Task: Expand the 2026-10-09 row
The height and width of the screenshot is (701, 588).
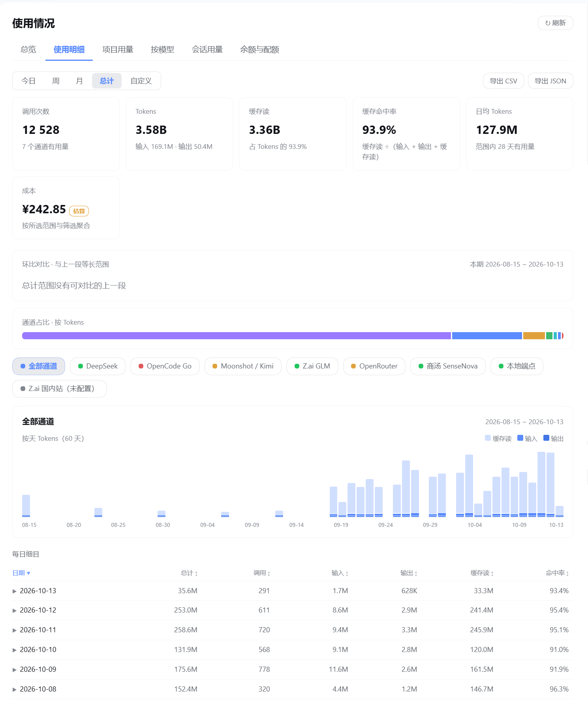Action: [x=15, y=670]
